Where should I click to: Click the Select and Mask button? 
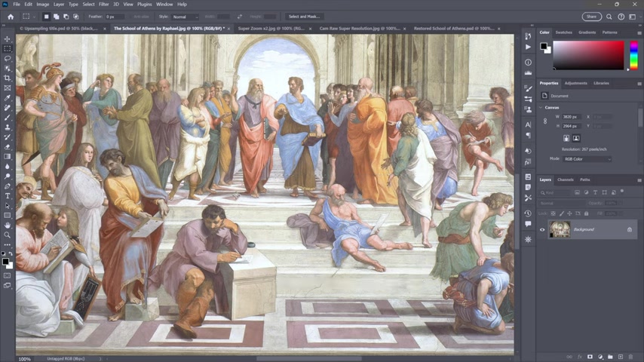click(x=304, y=17)
